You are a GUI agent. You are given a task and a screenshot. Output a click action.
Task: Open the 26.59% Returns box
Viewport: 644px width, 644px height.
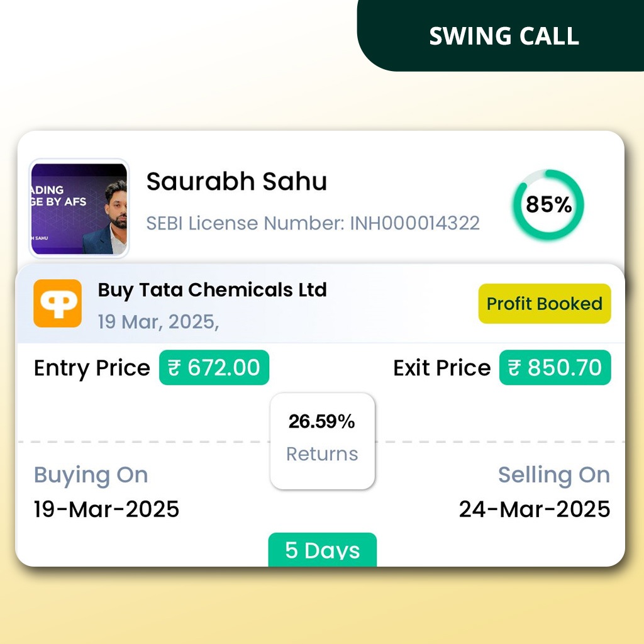pos(323,441)
